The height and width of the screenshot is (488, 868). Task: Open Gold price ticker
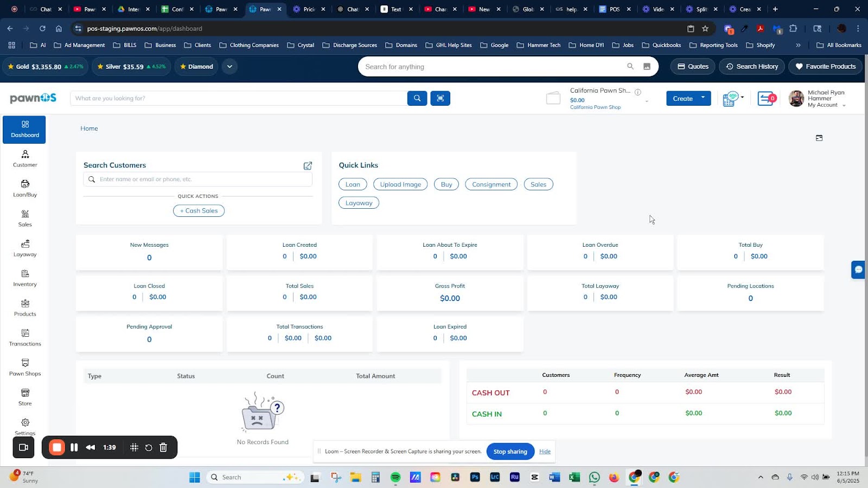pyautogui.click(x=46, y=67)
